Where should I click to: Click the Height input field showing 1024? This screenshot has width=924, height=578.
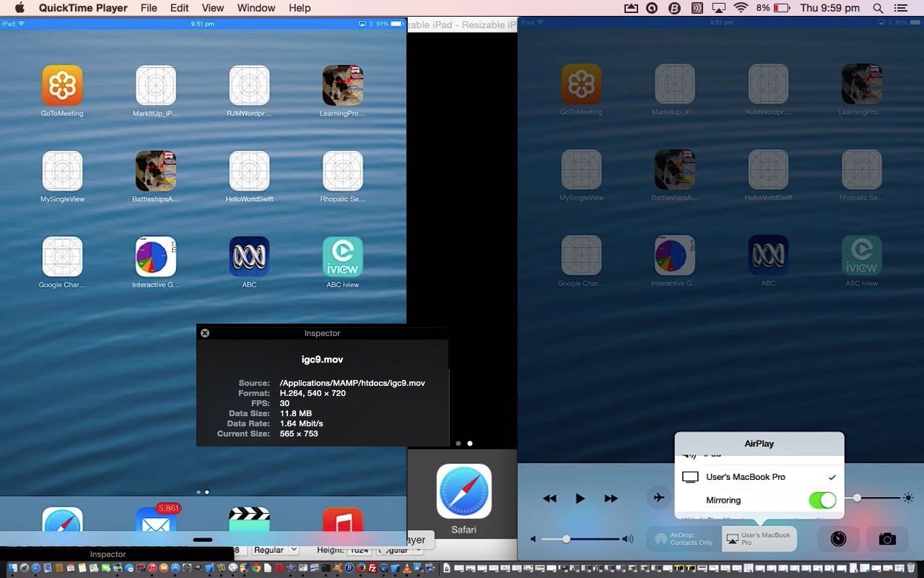[359, 550]
